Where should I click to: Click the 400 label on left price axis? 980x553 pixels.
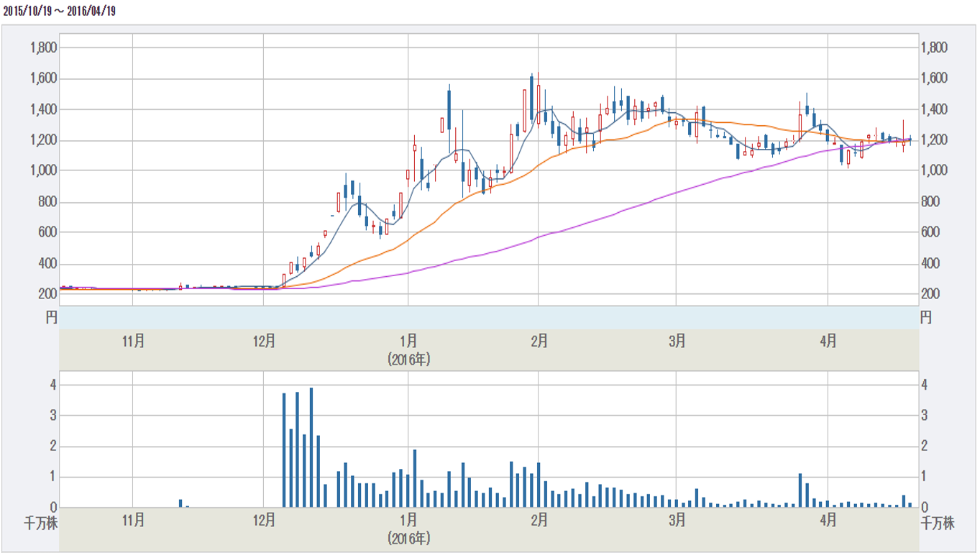[47, 264]
